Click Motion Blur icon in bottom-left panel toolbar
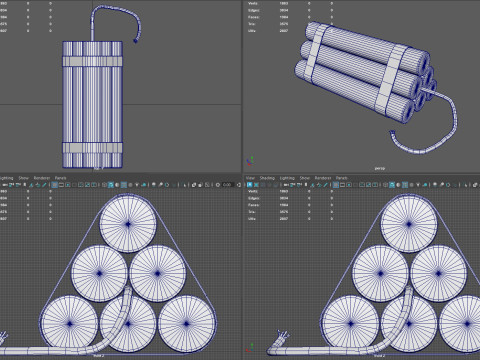480x360 pixels. click(160, 185)
